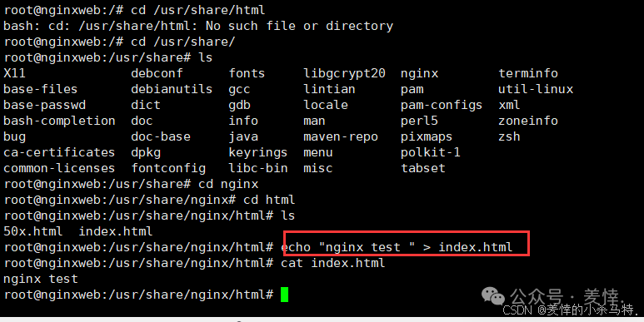Click the misc directory entry

[x=318, y=168]
